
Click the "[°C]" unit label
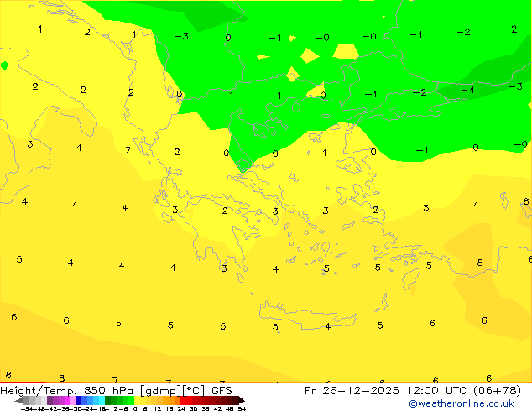pyautogui.click(x=194, y=391)
